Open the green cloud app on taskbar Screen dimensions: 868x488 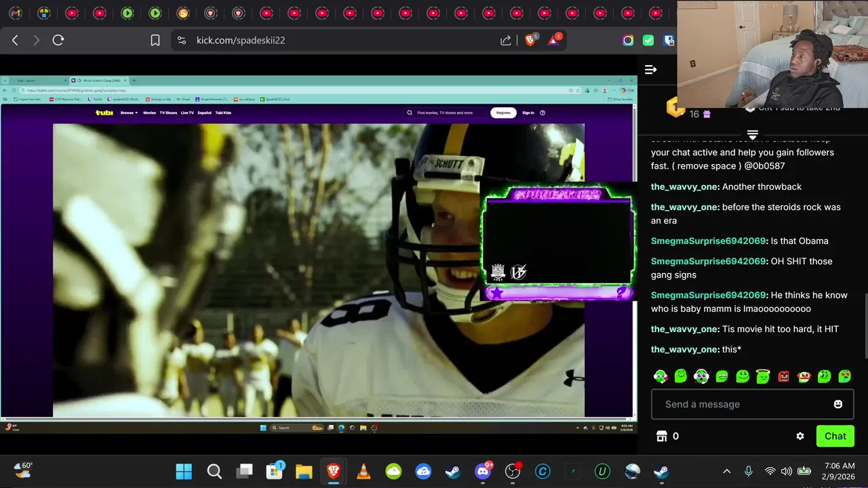pyautogui.click(x=393, y=471)
